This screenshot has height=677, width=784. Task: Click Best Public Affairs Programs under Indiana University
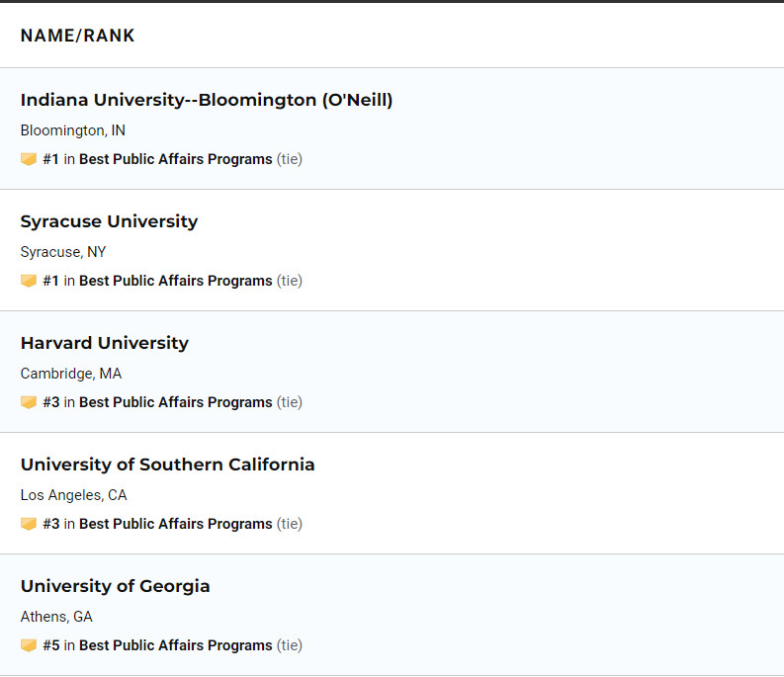point(175,159)
